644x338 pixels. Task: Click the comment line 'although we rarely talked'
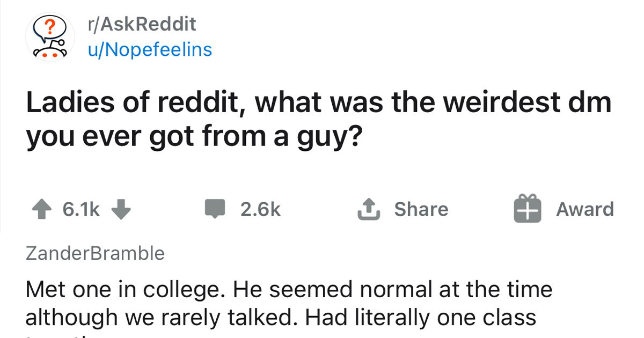[280, 317]
